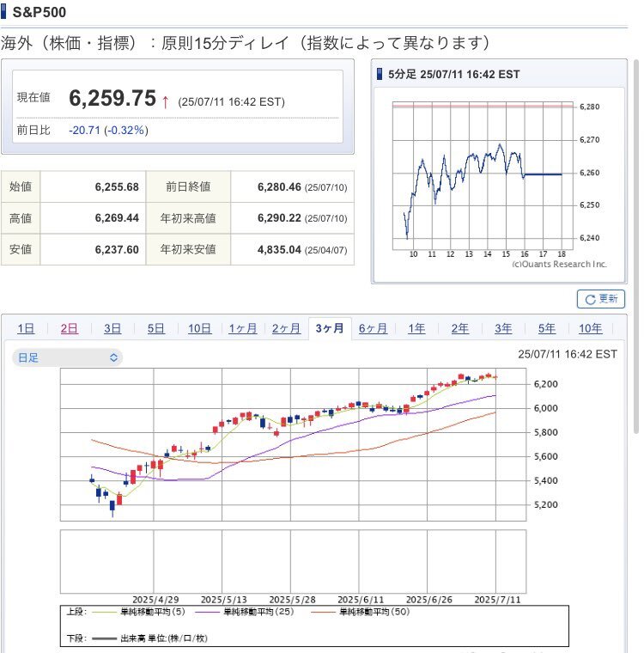Viewport: 644px width, 653px height.
Task: Click the 安値 label cell
Action: [x=21, y=249]
